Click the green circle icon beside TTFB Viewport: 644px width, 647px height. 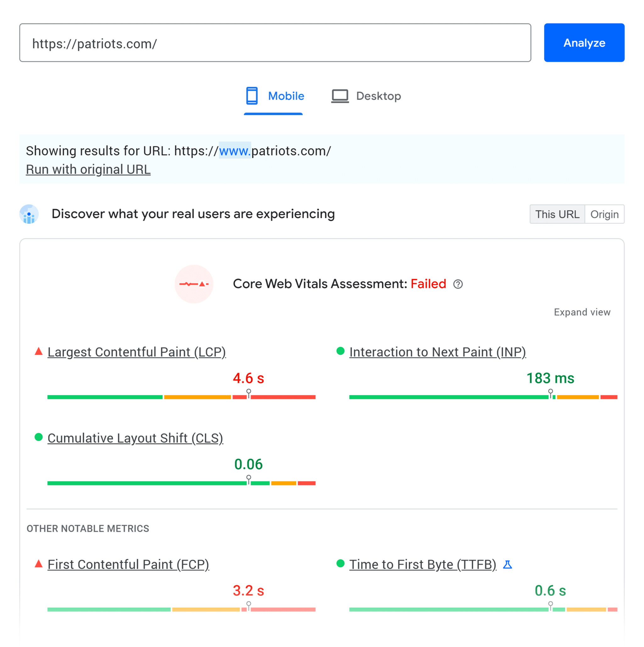tap(341, 563)
